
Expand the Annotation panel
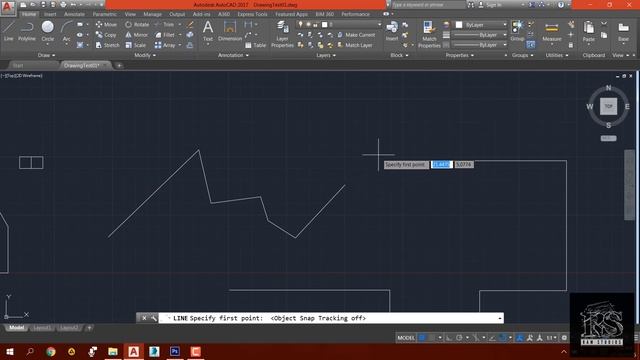point(233,55)
